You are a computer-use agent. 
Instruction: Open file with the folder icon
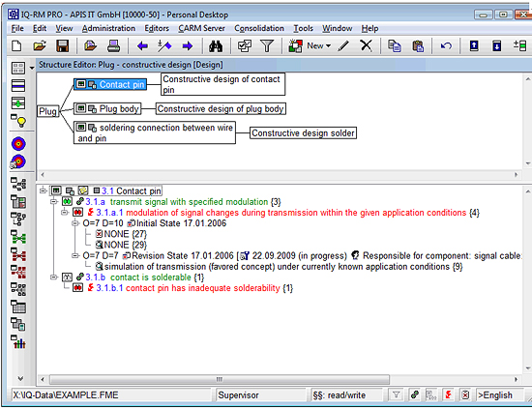[x=40, y=45]
